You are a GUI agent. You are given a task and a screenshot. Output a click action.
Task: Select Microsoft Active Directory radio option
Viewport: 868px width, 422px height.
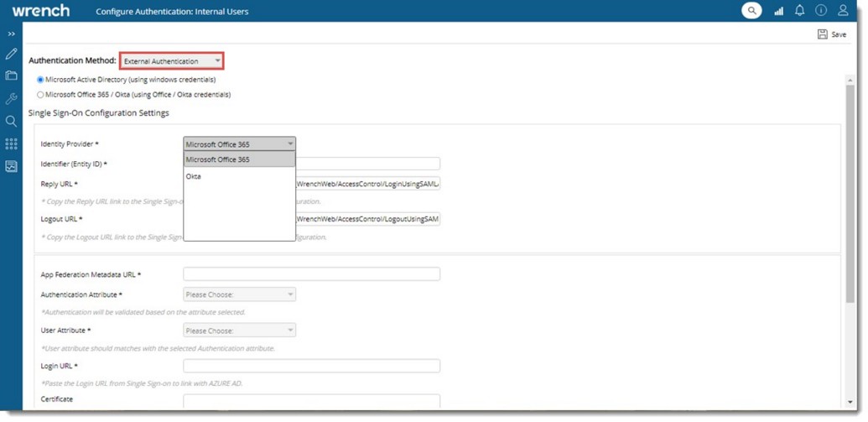click(40, 80)
